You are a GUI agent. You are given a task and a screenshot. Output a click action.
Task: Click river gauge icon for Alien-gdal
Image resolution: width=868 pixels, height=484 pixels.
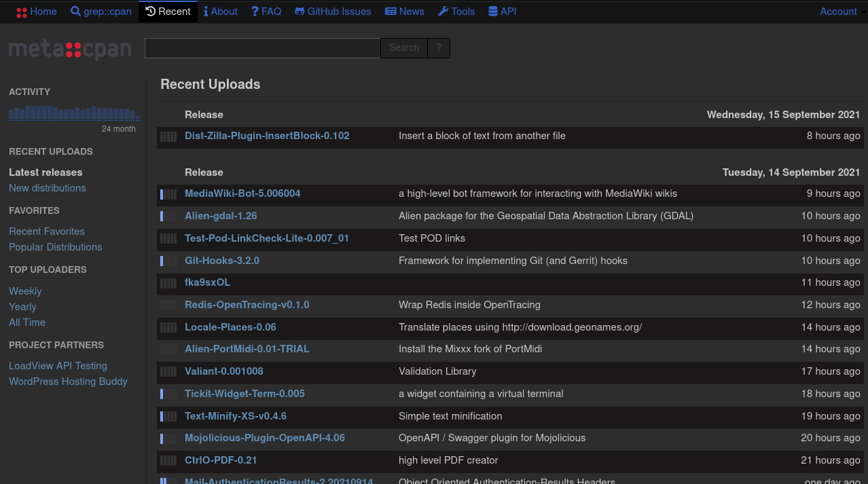point(168,217)
